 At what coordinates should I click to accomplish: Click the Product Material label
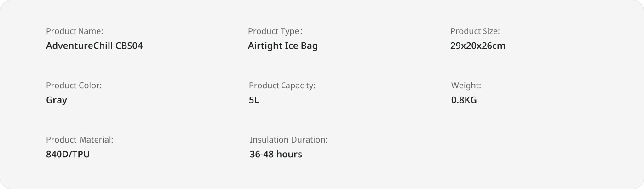click(80, 140)
